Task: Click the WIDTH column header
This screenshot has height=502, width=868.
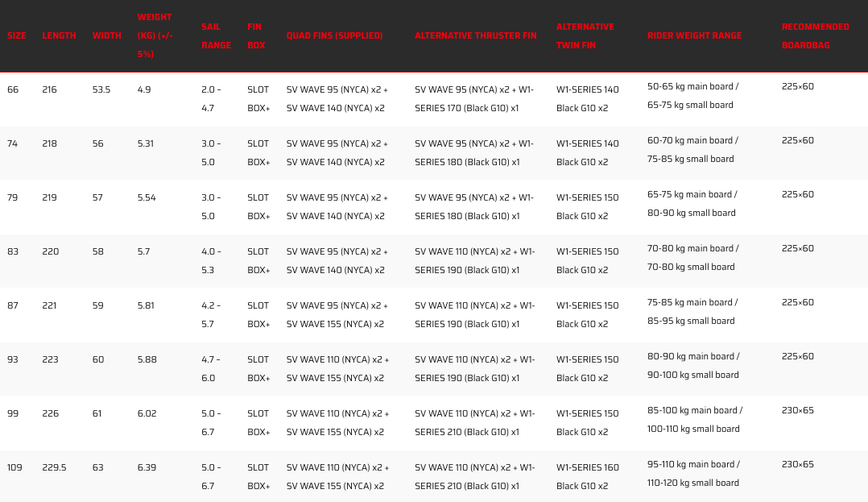Action: point(107,35)
